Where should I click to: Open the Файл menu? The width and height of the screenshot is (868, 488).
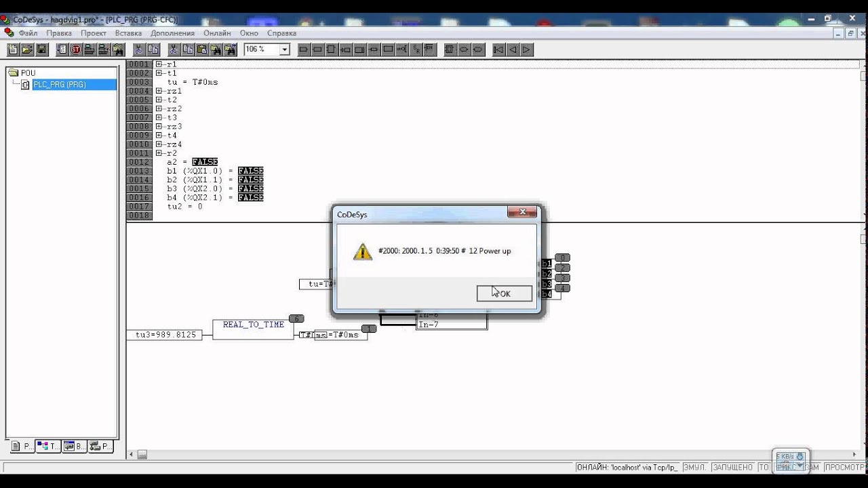[28, 33]
